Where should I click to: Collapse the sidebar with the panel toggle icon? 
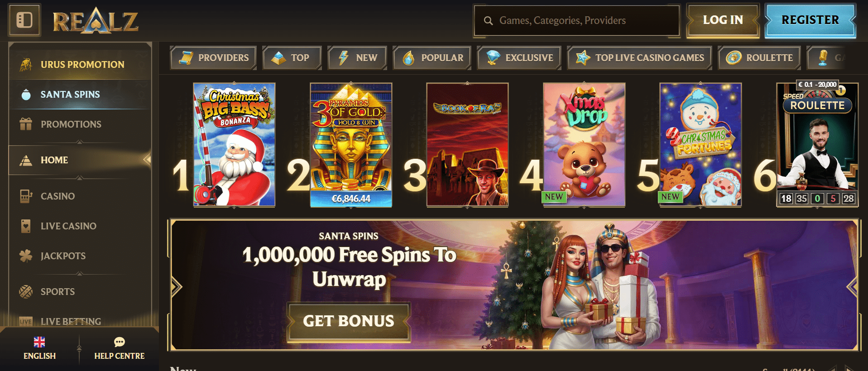point(24,20)
